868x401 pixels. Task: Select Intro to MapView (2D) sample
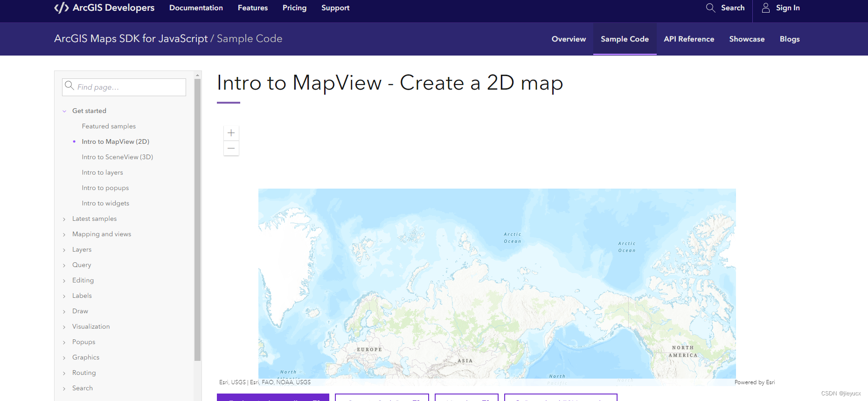pos(116,141)
